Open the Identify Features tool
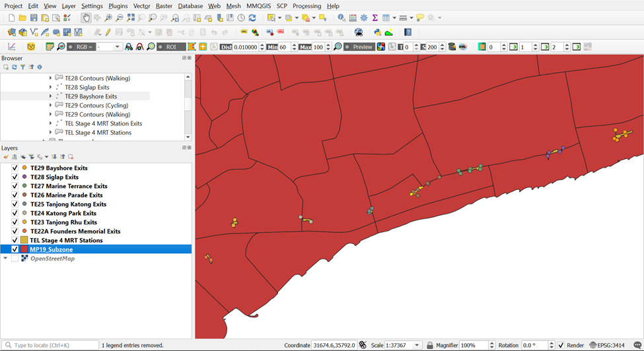This screenshot has width=644, height=351. click(x=341, y=18)
